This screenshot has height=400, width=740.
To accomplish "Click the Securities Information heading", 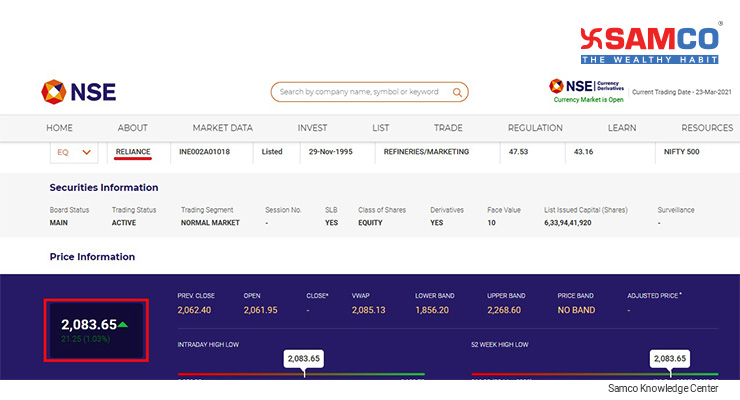I will [104, 188].
